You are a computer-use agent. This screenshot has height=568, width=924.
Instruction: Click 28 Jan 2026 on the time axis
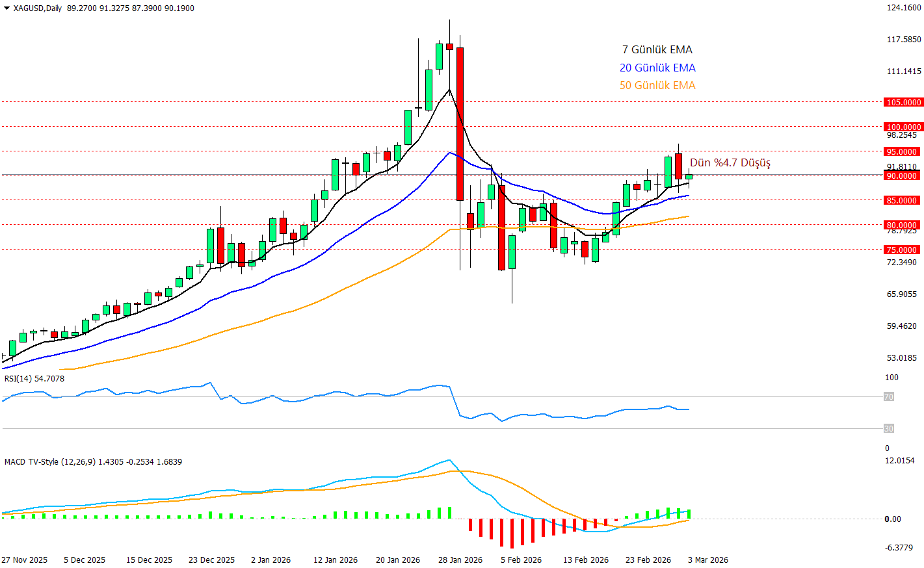pyautogui.click(x=460, y=560)
